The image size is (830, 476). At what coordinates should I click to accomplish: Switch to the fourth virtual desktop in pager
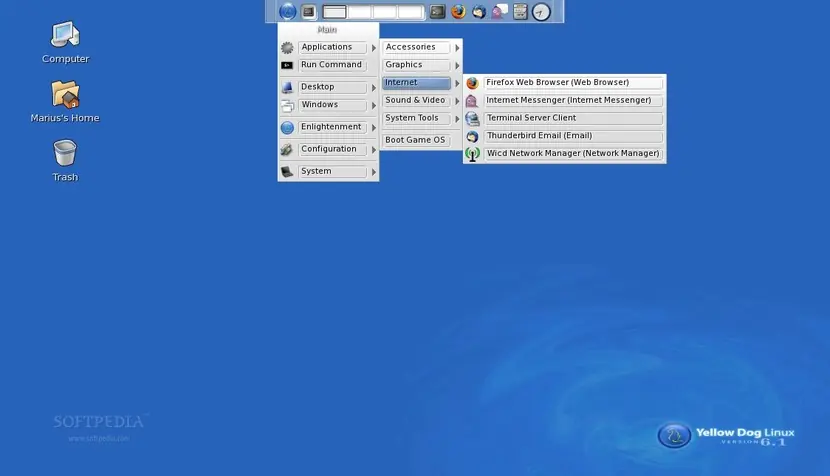[x=410, y=12]
